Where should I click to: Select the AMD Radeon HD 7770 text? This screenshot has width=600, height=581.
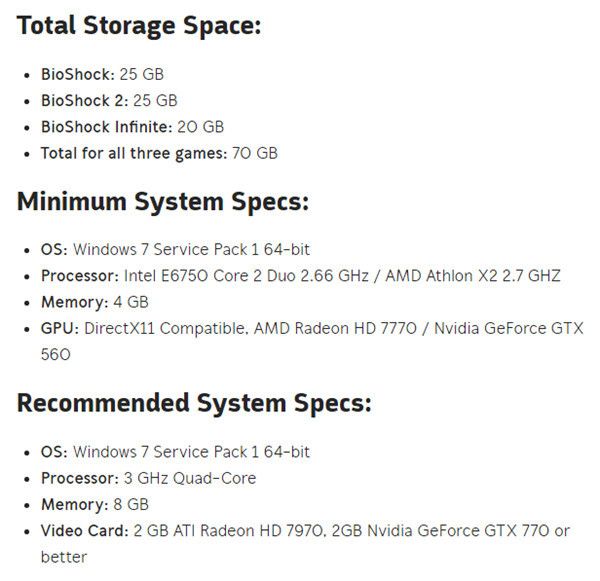pyautogui.click(x=335, y=329)
